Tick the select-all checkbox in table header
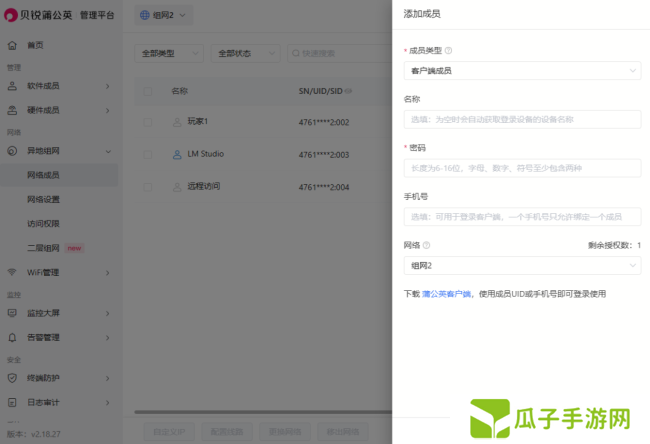 [x=148, y=91]
